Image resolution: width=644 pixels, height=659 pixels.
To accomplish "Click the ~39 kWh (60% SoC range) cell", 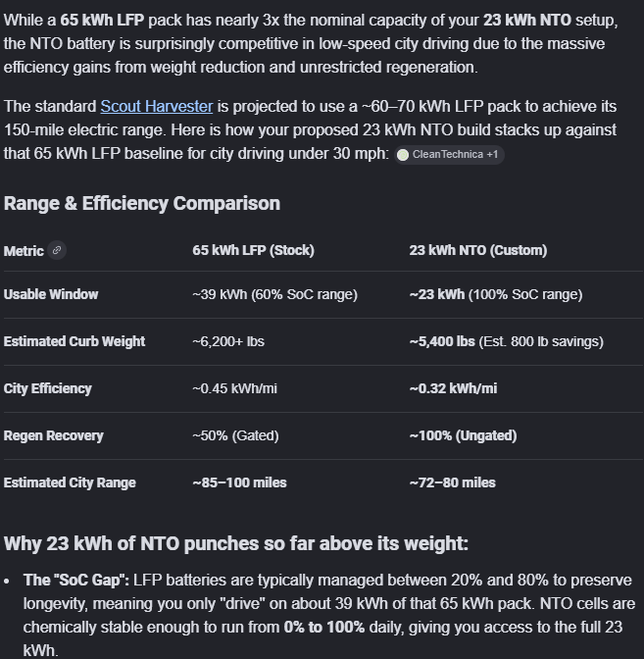I will (x=274, y=294).
